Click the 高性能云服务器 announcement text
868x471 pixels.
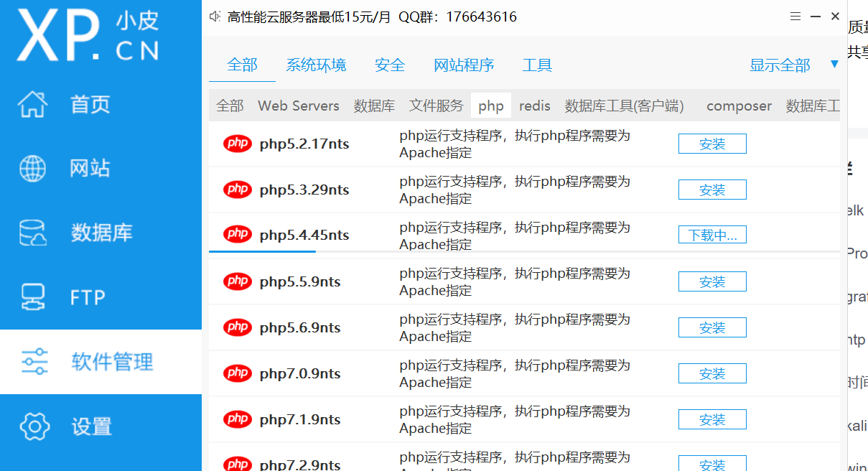point(372,17)
